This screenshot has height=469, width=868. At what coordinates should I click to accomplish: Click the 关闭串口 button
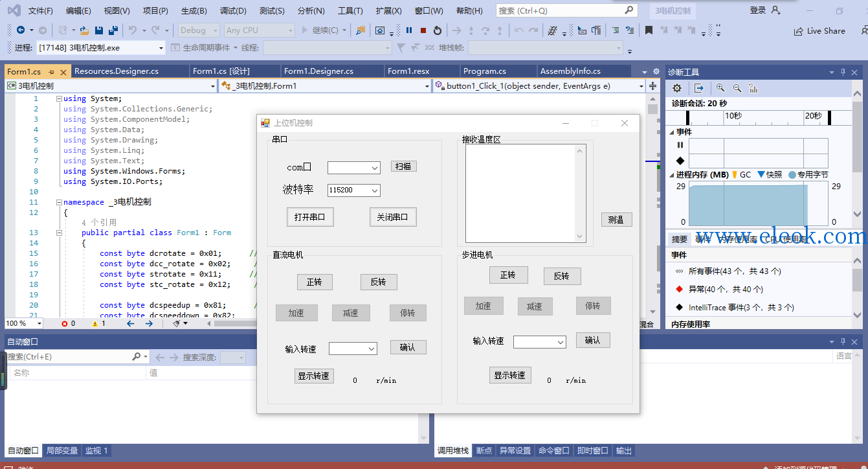[393, 217]
